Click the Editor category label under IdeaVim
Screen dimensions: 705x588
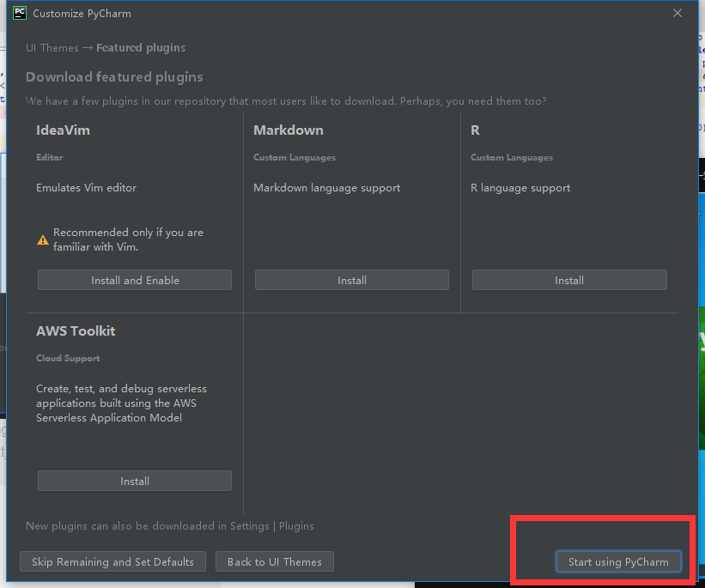[50, 157]
